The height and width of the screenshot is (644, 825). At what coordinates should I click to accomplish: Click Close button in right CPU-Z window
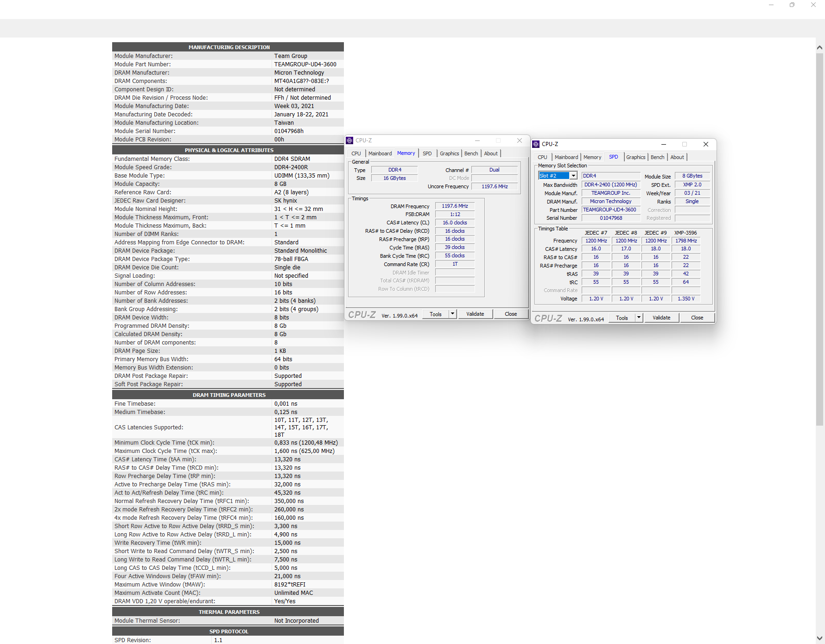pyautogui.click(x=697, y=318)
